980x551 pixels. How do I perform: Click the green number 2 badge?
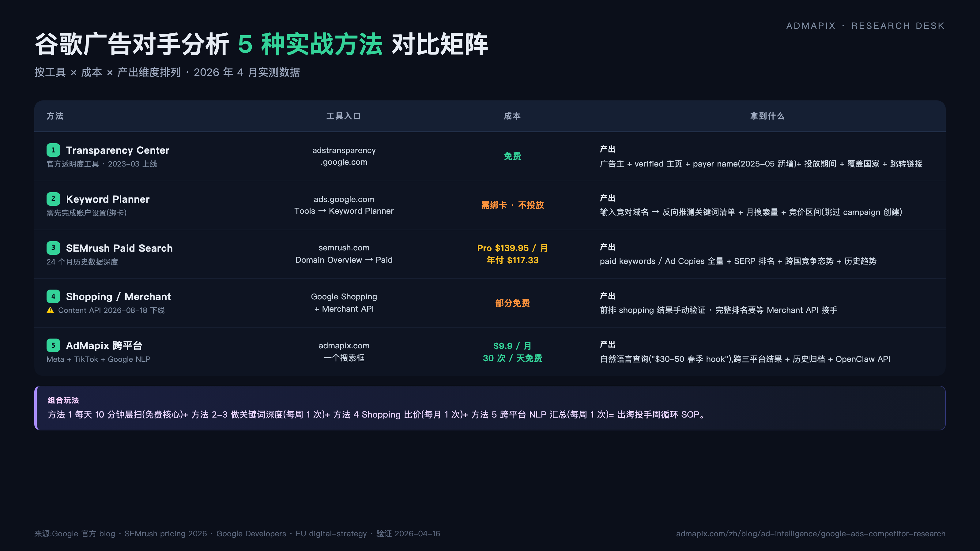click(53, 199)
